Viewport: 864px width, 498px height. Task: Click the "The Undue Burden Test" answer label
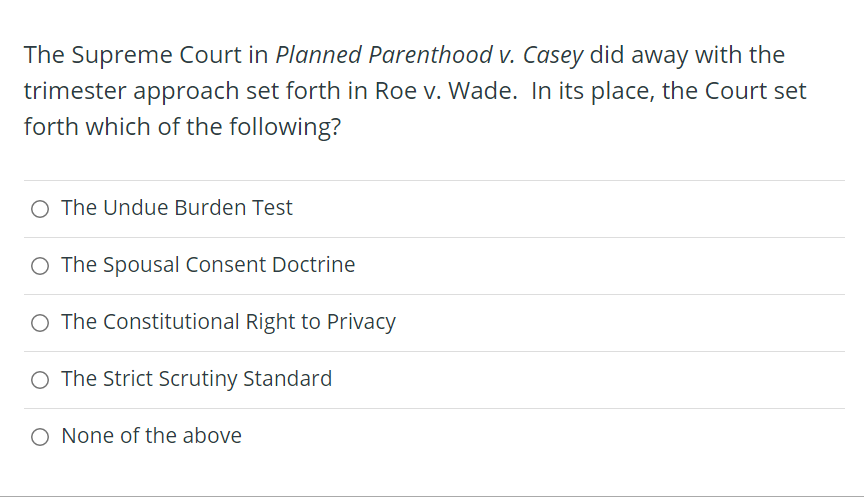coord(177,208)
